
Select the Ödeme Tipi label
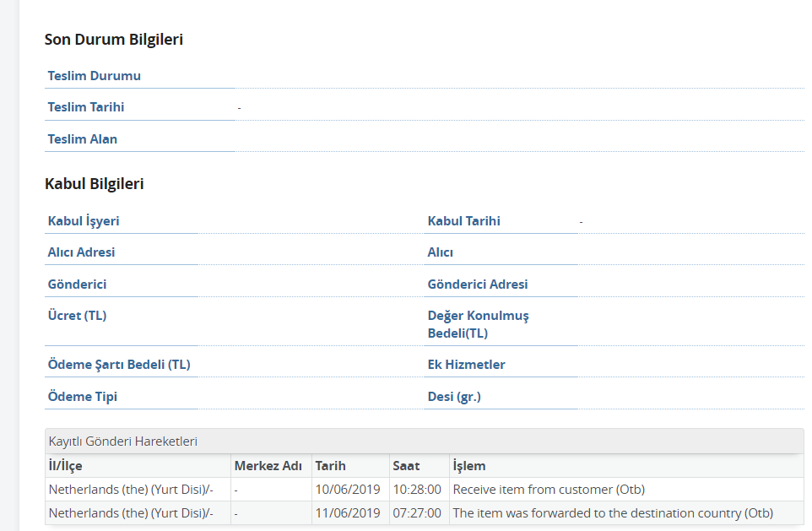83,397
